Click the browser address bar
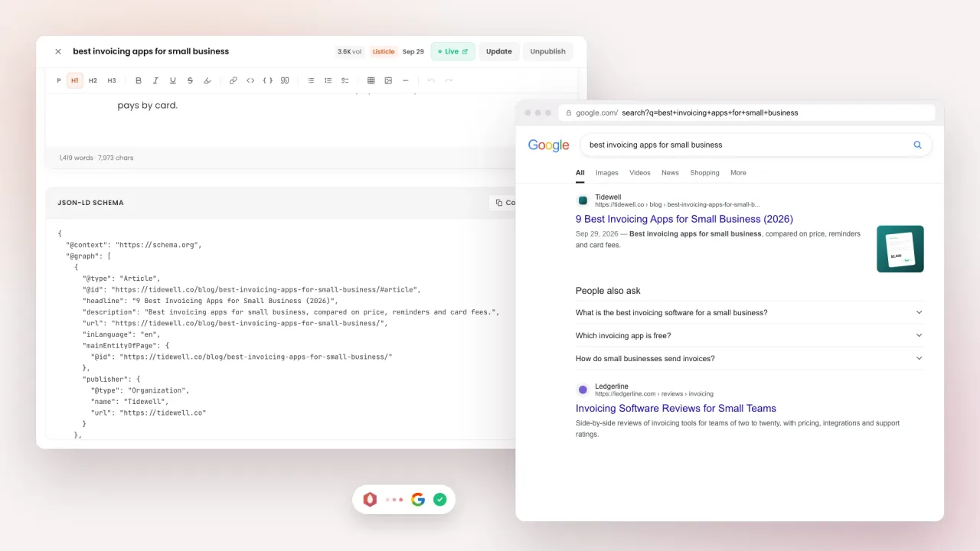Viewport: 980px width, 551px height. click(746, 112)
